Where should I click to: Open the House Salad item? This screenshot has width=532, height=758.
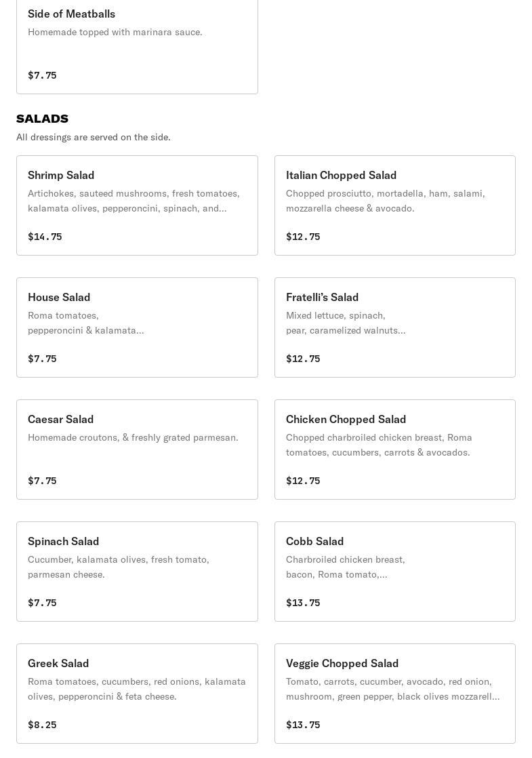(x=137, y=327)
